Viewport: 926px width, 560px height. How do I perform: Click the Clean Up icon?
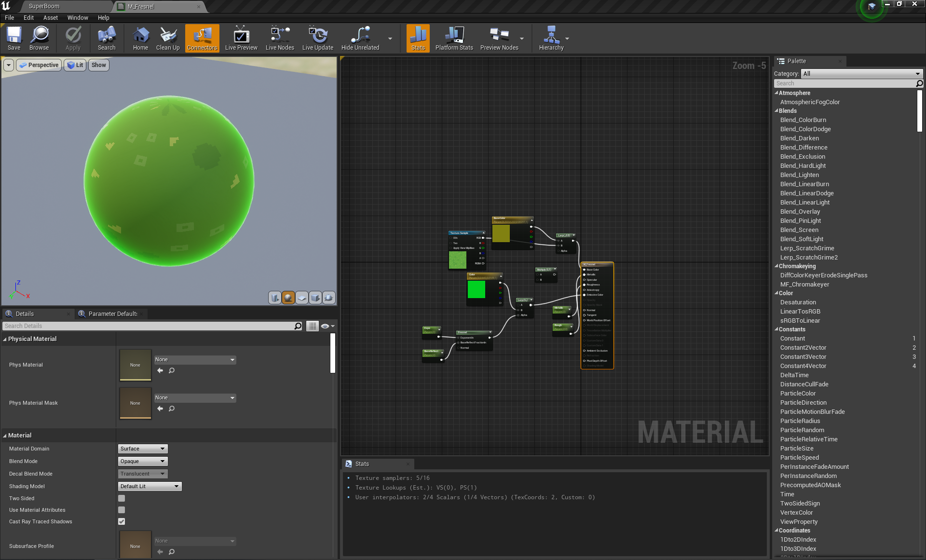(168, 38)
